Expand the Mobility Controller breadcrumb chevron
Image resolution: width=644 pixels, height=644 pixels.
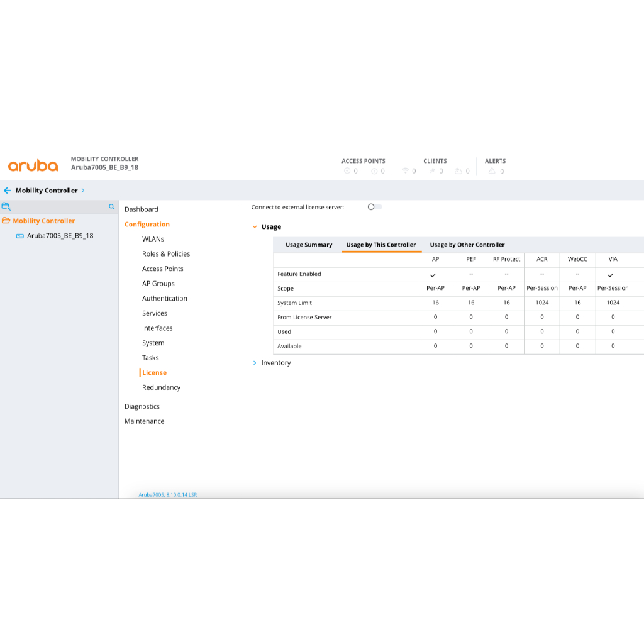tap(83, 191)
